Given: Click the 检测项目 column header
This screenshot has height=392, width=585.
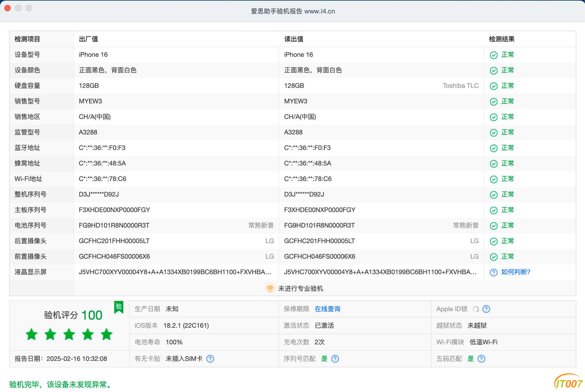Looking at the screenshot, I should point(27,39).
